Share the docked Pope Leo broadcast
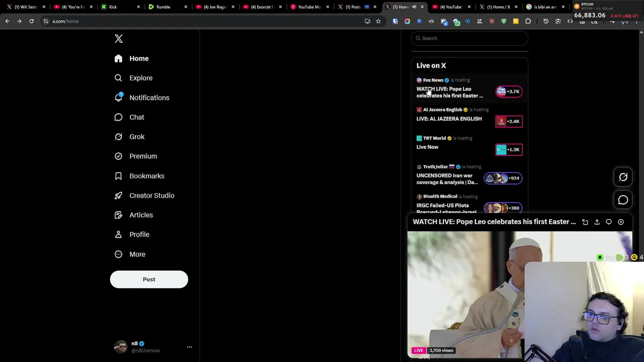Image resolution: width=644 pixels, height=362 pixels. (597, 222)
